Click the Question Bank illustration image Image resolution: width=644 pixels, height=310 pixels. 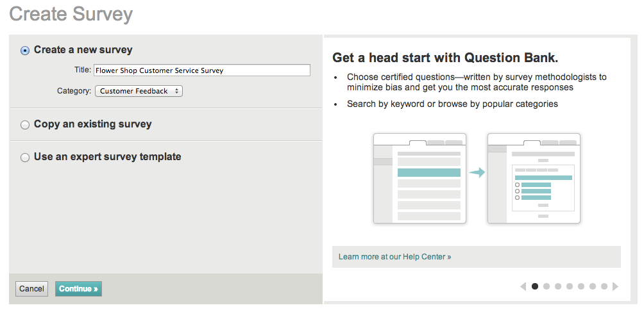(477, 178)
